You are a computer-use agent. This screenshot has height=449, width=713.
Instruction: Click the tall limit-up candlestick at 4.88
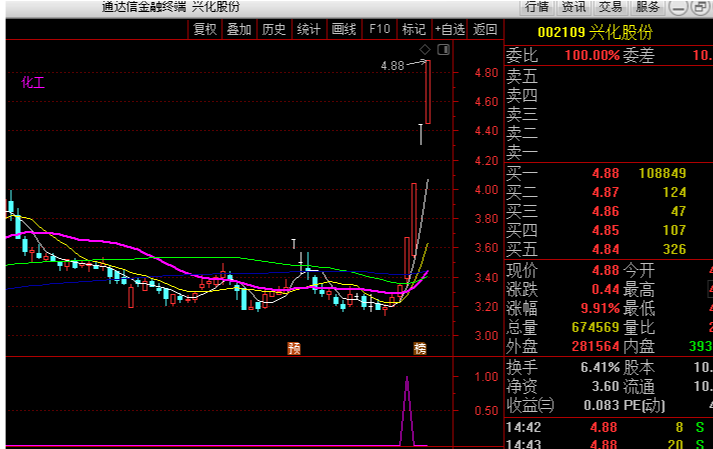[428, 92]
